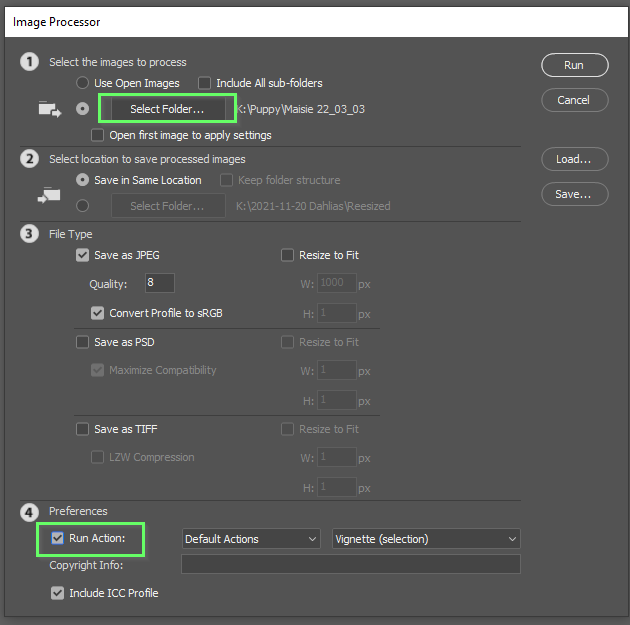Toggle Open first image to apply settings

[98, 135]
